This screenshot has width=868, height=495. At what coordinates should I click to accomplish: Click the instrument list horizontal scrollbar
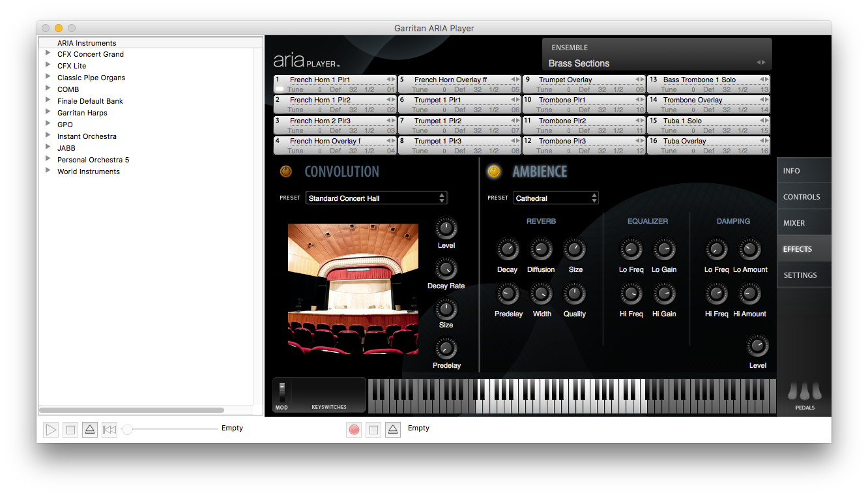point(131,410)
